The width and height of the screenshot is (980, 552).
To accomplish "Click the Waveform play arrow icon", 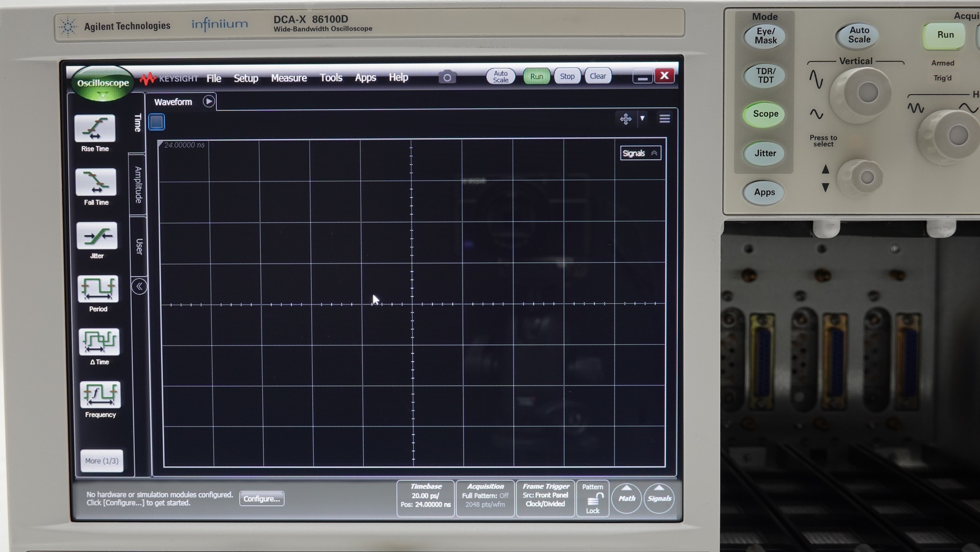I will [x=209, y=101].
